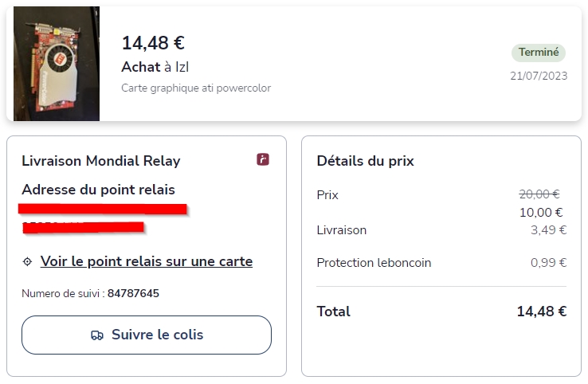Click the "Livraison Mondial Relay" heading
This screenshot has width=588, height=384.
point(101,161)
